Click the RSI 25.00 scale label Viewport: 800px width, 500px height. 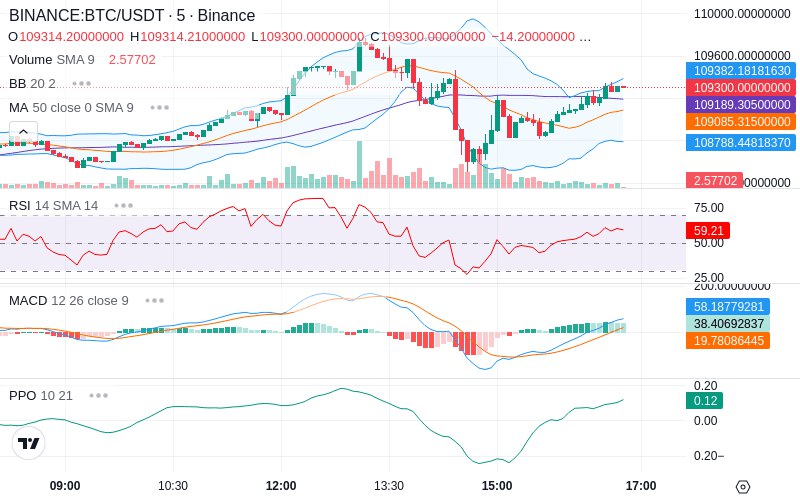709,278
